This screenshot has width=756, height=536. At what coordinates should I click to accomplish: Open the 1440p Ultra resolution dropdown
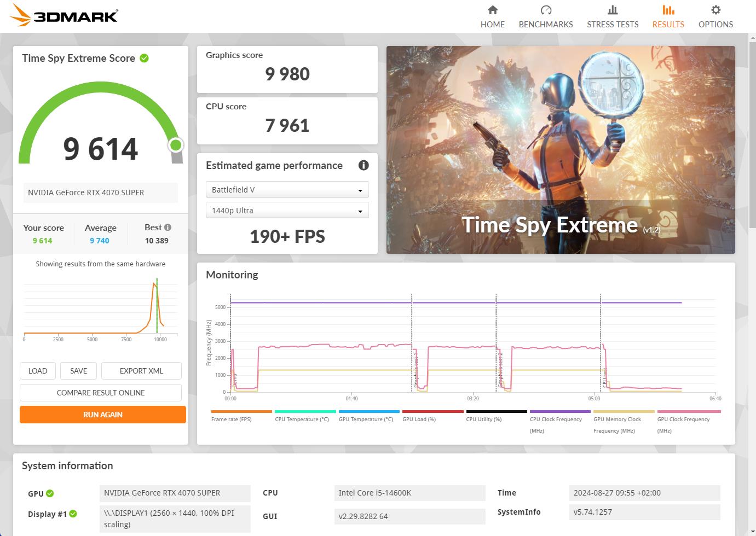coord(287,211)
